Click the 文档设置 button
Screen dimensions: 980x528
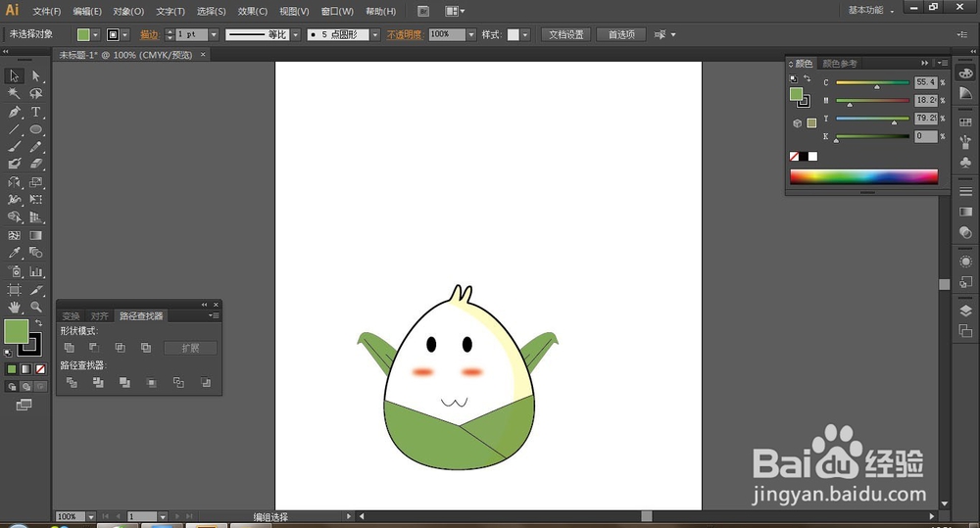565,34
